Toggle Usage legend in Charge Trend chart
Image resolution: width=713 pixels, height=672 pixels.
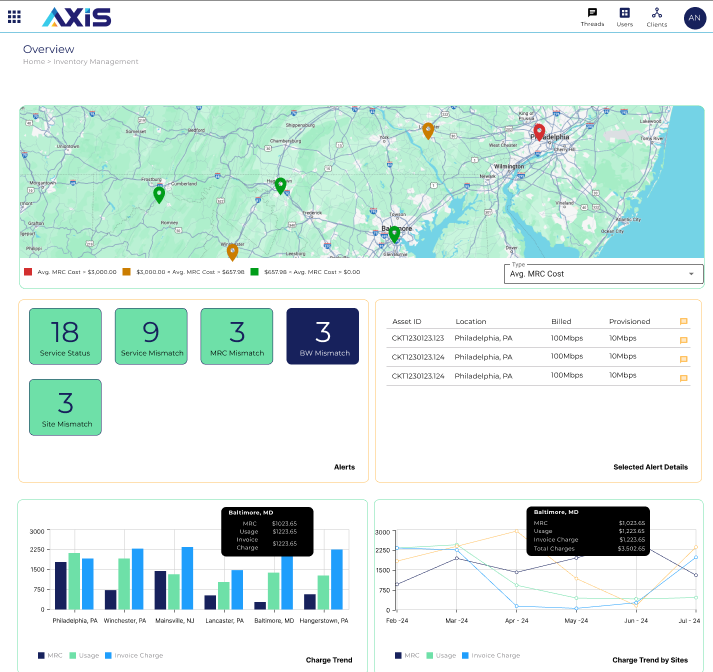pos(84,655)
